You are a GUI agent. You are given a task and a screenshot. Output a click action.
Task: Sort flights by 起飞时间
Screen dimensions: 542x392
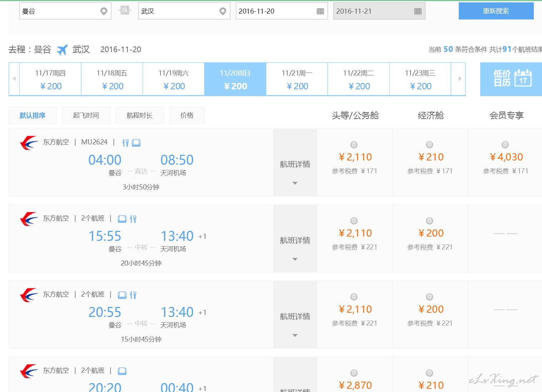pyautogui.click(x=86, y=115)
